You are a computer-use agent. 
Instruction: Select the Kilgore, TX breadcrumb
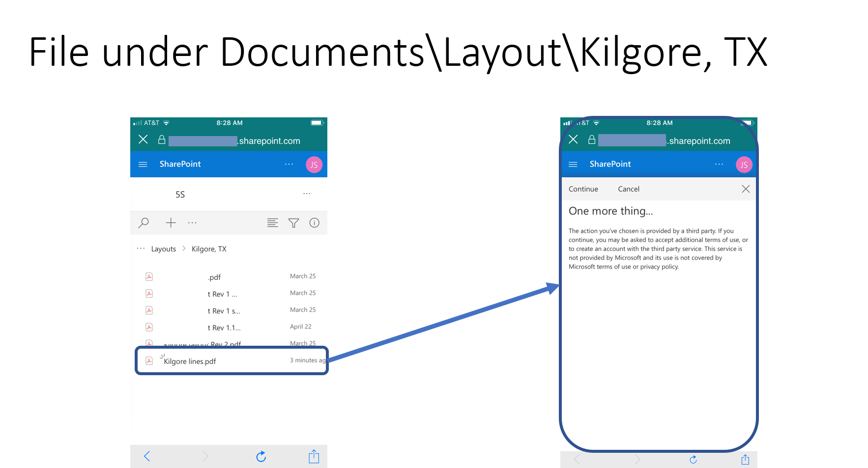click(x=209, y=249)
